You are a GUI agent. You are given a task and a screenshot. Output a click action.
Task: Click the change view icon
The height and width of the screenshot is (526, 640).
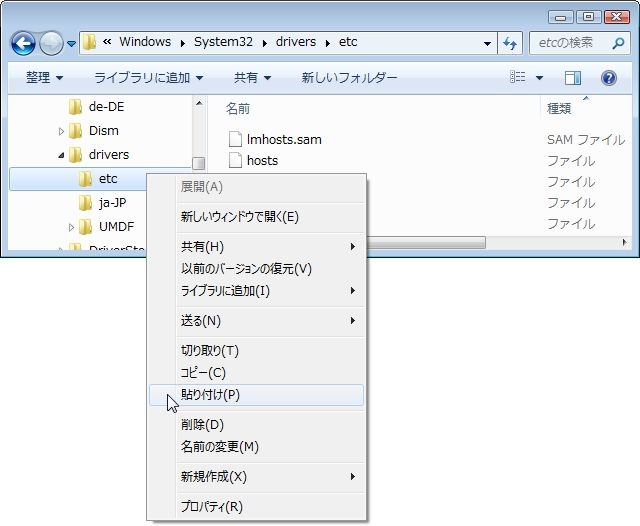(x=518, y=77)
